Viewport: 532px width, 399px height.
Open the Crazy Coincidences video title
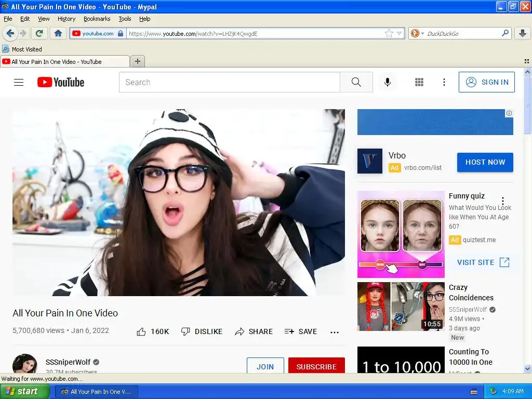coord(471,292)
